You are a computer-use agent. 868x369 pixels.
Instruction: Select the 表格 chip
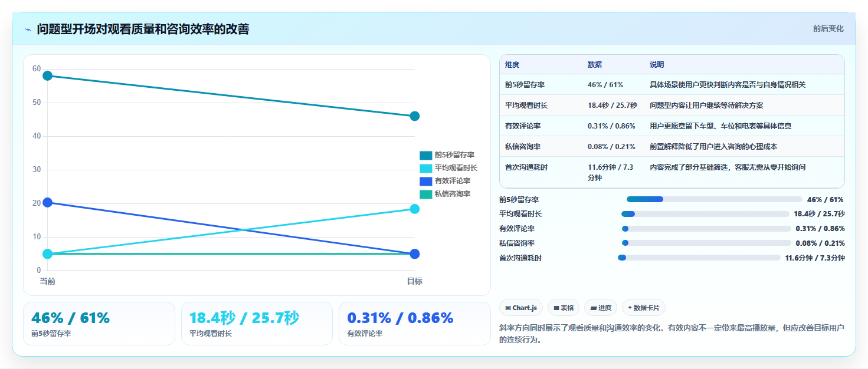(x=564, y=308)
